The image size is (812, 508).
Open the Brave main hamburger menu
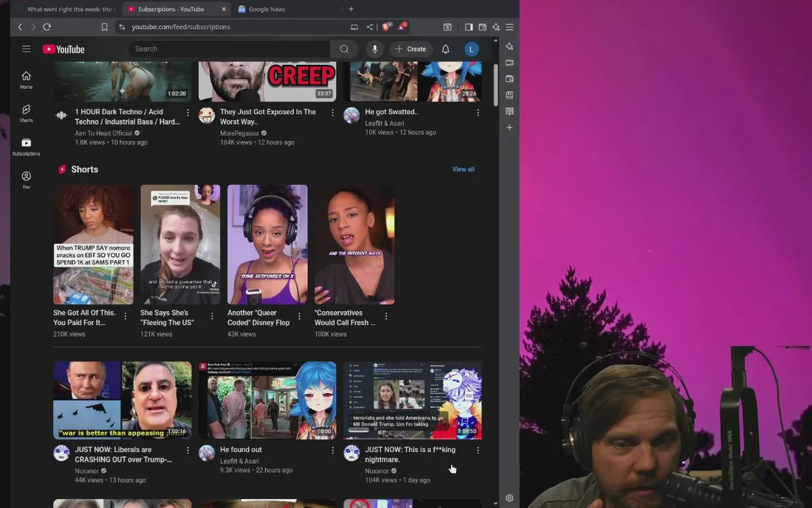(x=510, y=27)
